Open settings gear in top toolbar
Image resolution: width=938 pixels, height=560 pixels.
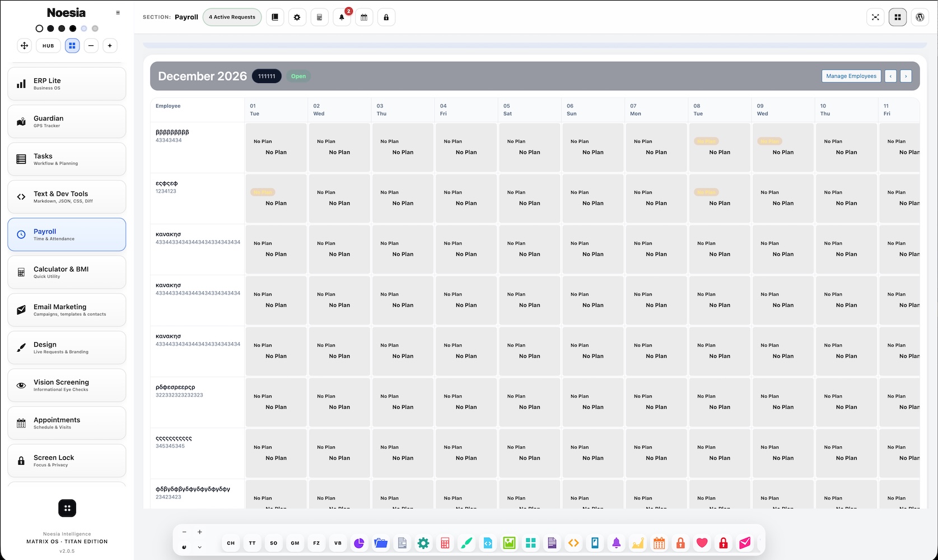[297, 17]
